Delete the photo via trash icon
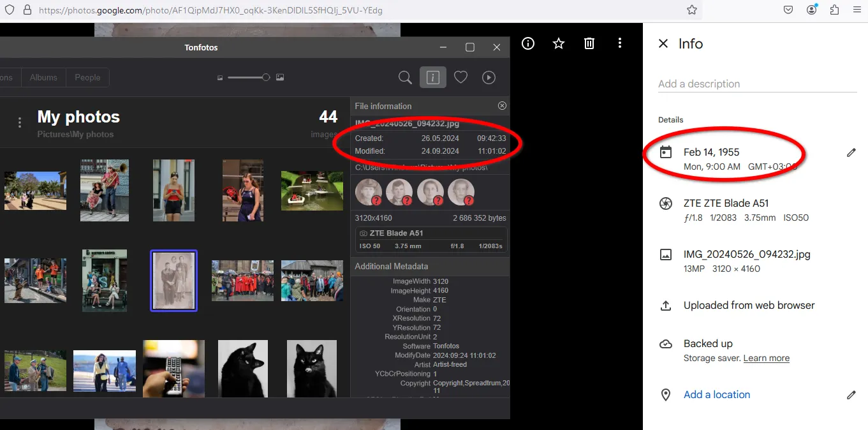Screen dimensions: 868x430 [x=589, y=43]
